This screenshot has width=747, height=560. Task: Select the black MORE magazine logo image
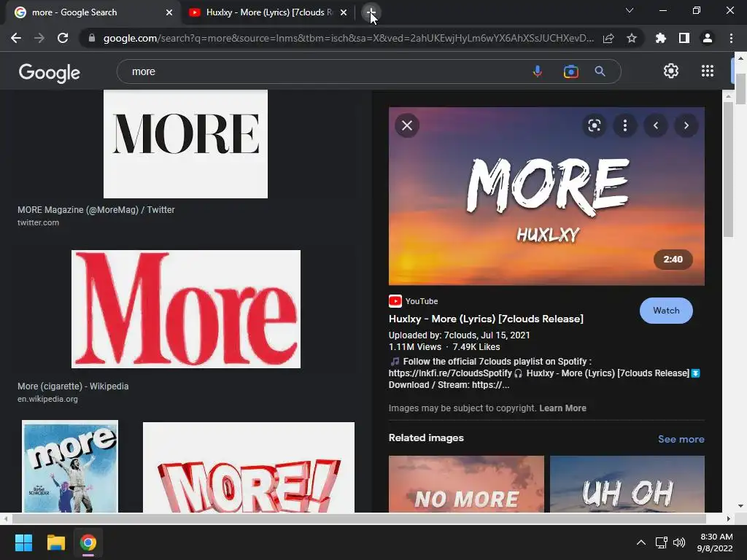185,144
